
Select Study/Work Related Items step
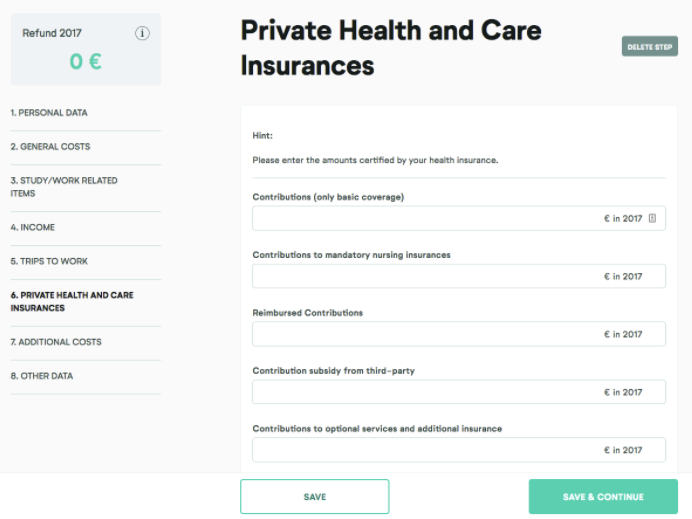pos(64,187)
